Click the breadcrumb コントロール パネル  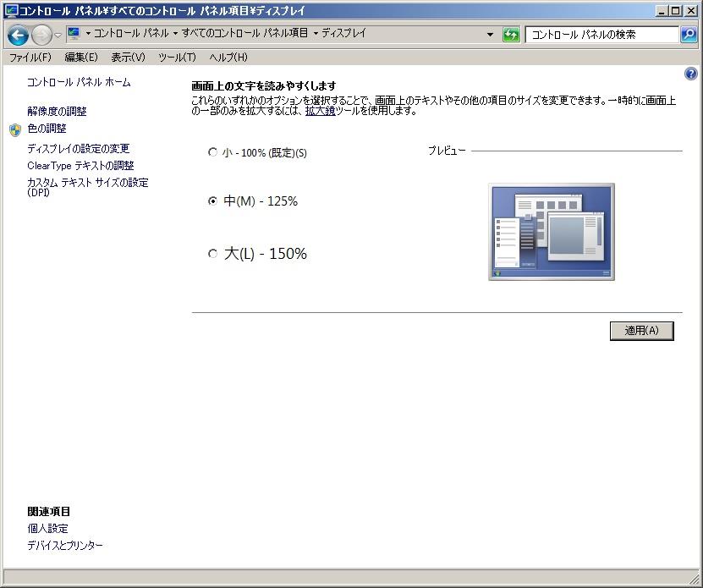pyautogui.click(x=131, y=33)
